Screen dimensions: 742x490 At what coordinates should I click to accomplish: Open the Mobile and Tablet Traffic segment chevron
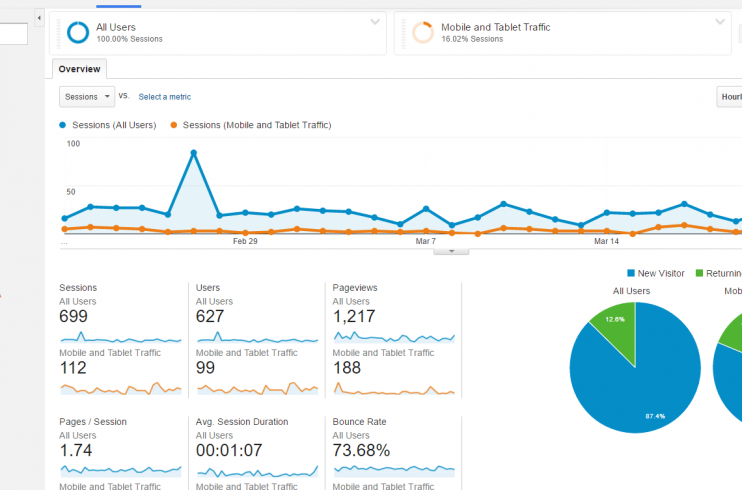point(720,22)
